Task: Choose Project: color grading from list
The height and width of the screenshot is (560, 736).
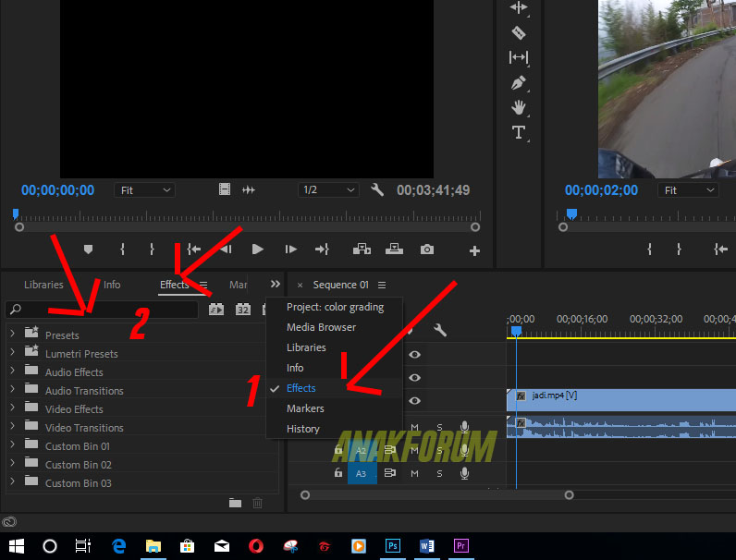Action: tap(334, 307)
